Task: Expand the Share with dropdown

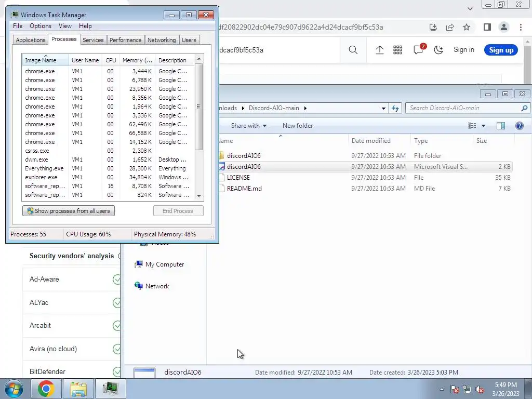Action: coord(249,126)
